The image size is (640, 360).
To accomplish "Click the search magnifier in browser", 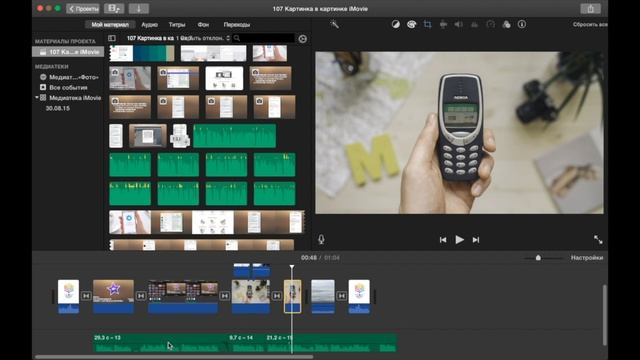I will [x=237, y=38].
